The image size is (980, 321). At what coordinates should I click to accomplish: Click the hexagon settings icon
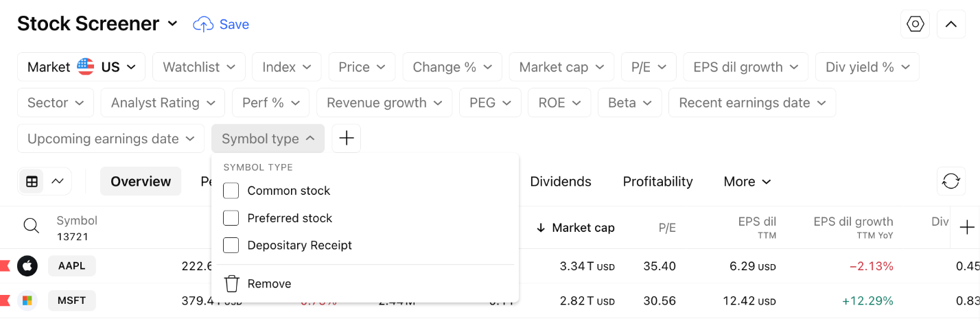click(915, 24)
